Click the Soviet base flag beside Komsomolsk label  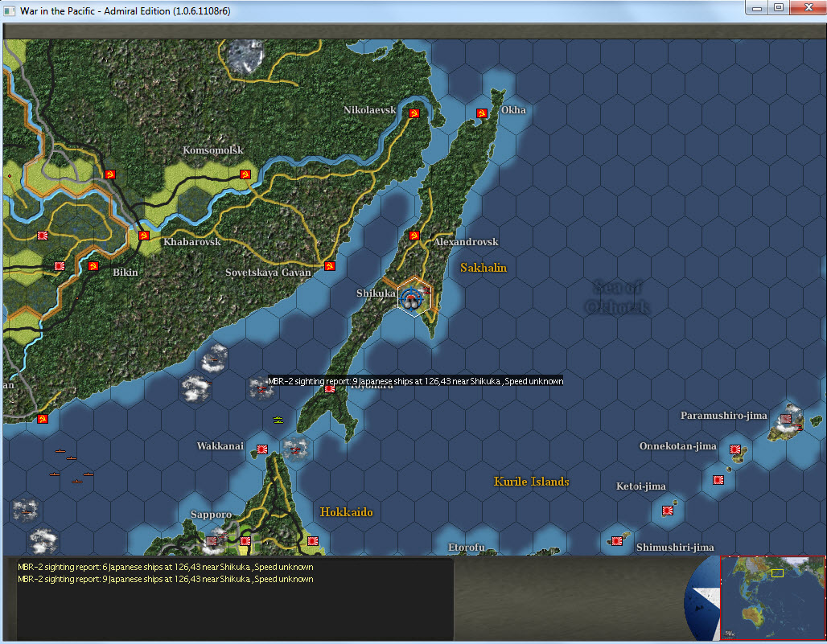pos(245,174)
